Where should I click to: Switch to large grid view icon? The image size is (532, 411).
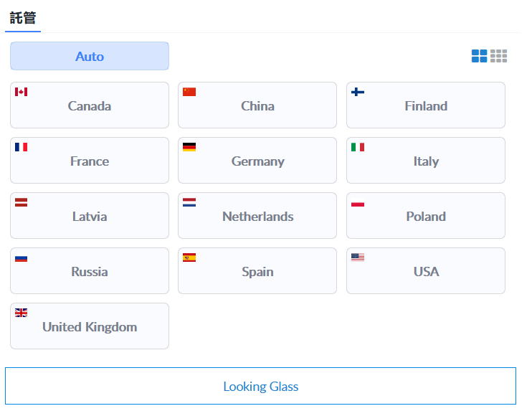(x=479, y=56)
